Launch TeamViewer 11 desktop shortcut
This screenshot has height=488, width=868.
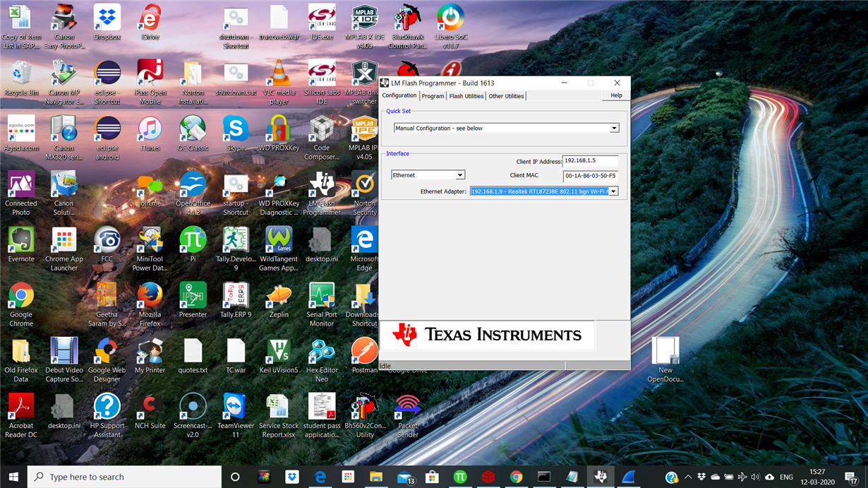click(236, 416)
